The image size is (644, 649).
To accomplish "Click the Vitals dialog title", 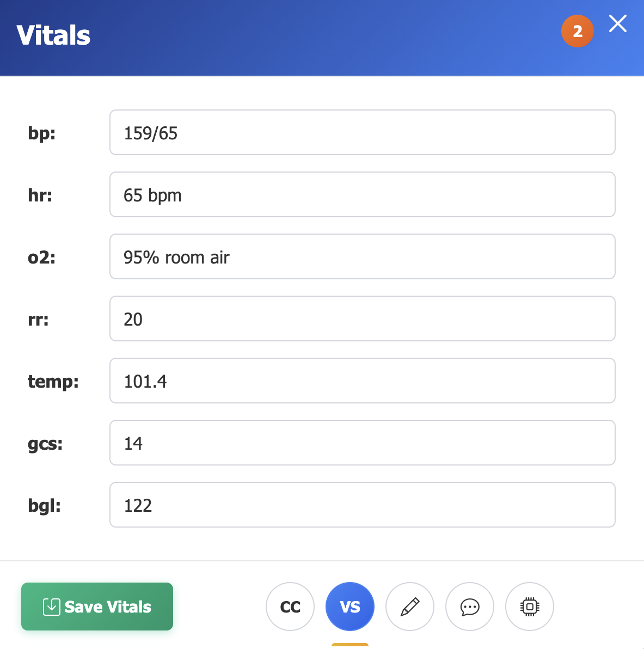I will pyautogui.click(x=53, y=35).
